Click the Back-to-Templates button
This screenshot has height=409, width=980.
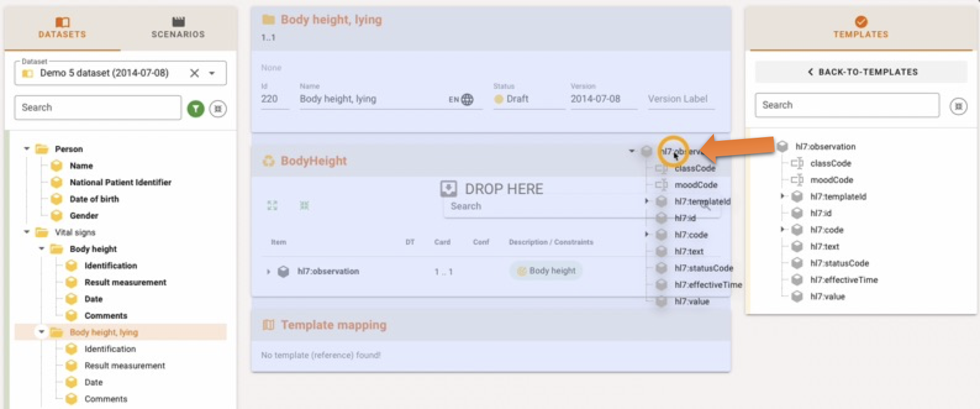coord(861,72)
